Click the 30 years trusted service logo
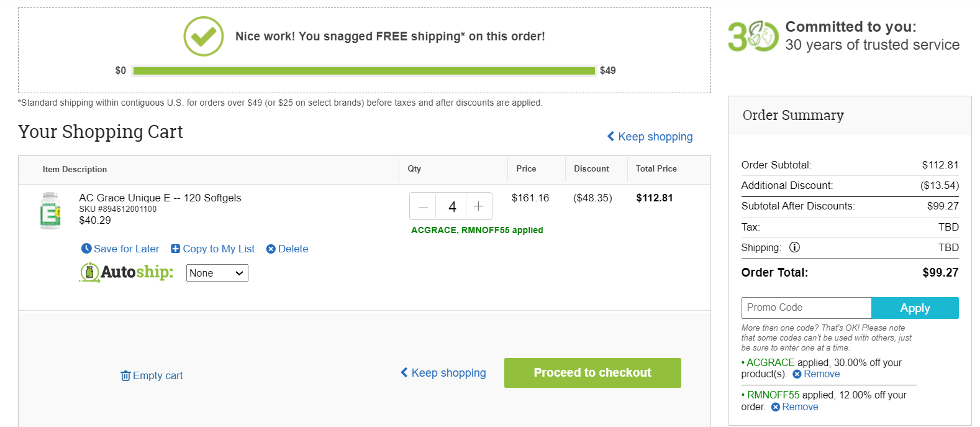This screenshot has height=427, width=980. click(753, 37)
